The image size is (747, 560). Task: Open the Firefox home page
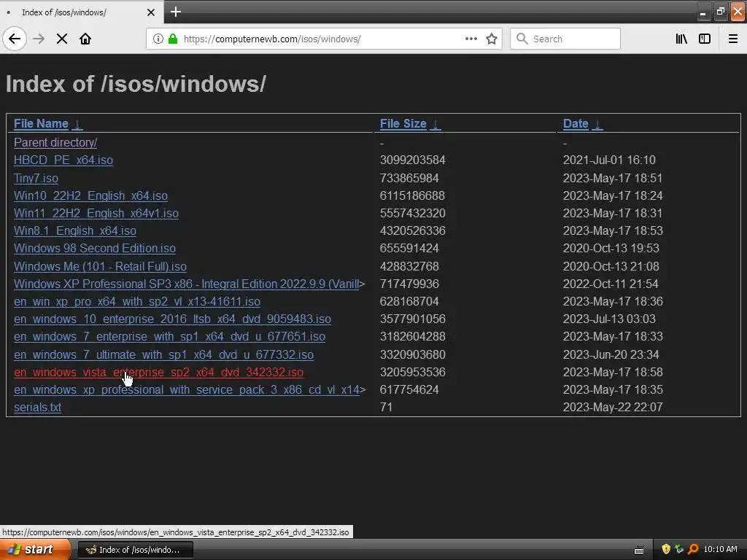coord(85,39)
